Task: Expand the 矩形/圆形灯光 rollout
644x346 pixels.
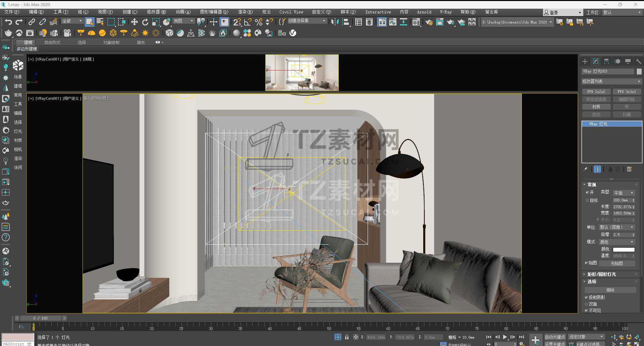Action: tap(601, 274)
